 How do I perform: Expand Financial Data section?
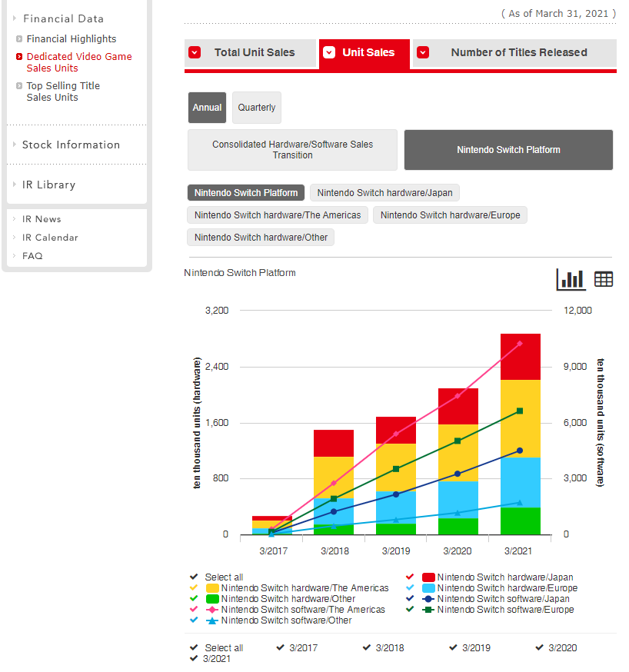pyautogui.click(x=63, y=19)
